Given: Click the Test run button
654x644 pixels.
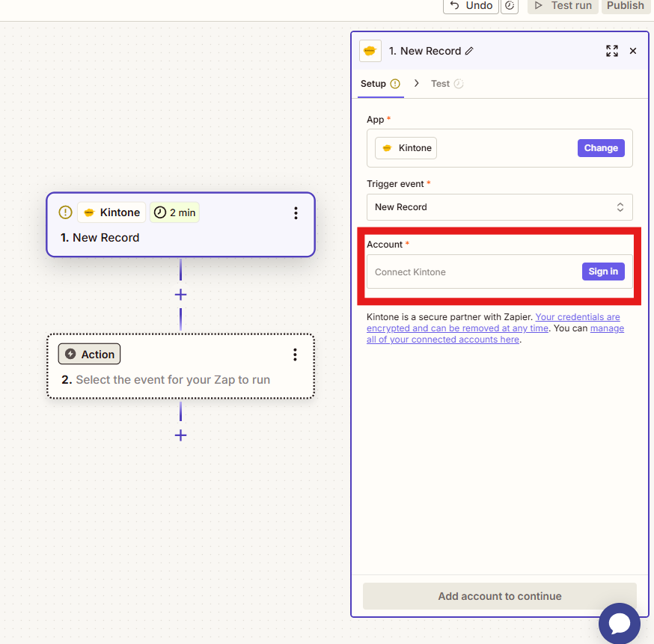Looking at the screenshot, I should pyautogui.click(x=563, y=6).
